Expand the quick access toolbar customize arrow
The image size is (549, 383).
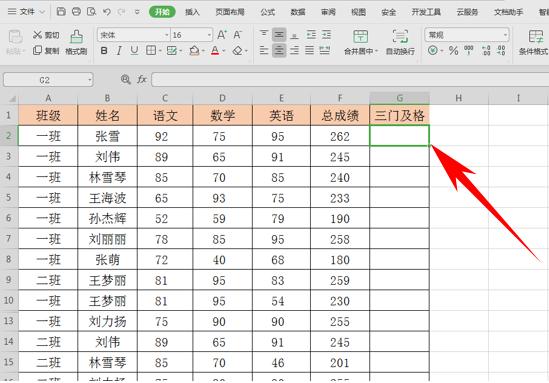point(137,12)
